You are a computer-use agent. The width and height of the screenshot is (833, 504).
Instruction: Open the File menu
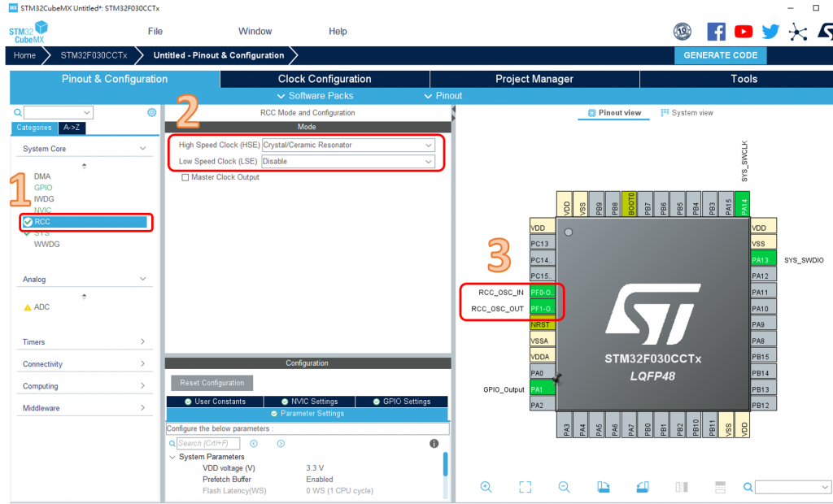tap(155, 32)
